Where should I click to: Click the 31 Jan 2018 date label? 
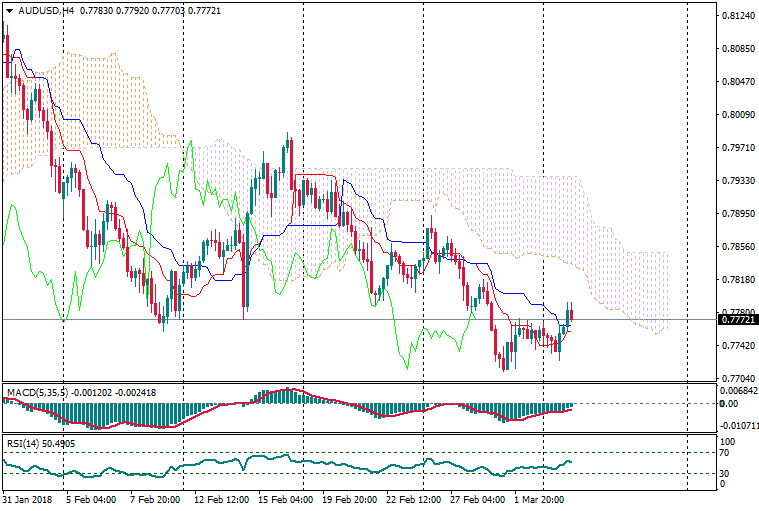[x=27, y=497]
